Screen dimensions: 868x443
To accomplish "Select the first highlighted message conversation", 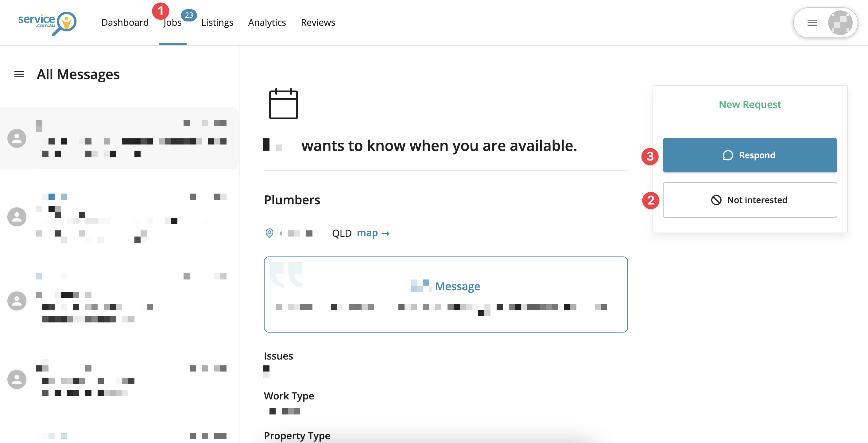I will (x=119, y=138).
